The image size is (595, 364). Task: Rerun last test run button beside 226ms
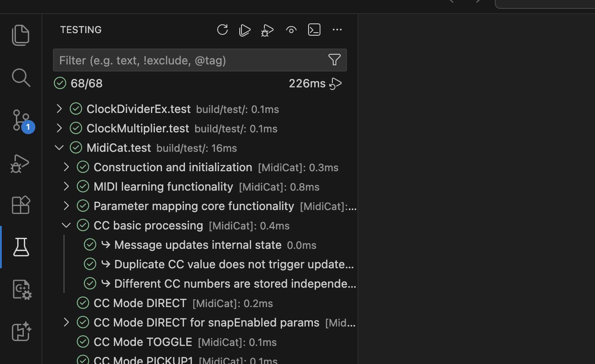pyautogui.click(x=336, y=83)
